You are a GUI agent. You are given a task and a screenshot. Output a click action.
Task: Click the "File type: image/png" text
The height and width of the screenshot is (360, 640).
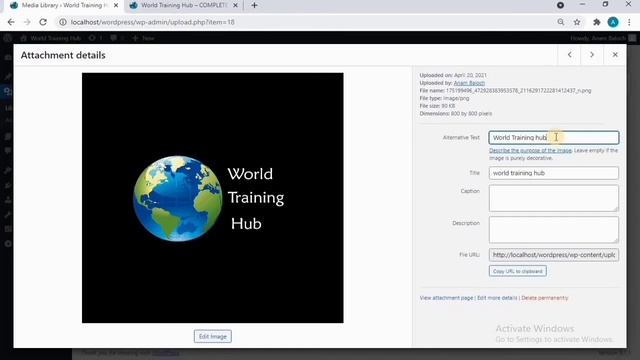click(444, 98)
